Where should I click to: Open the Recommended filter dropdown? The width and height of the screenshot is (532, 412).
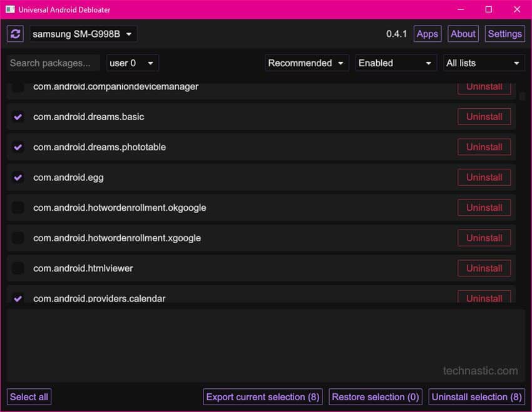pos(307,63)
